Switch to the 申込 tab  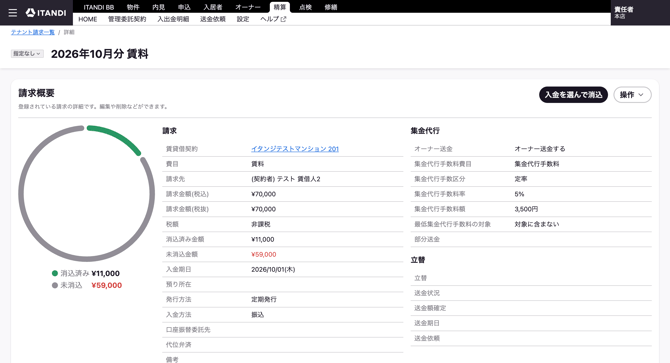(x=184, y=7)
